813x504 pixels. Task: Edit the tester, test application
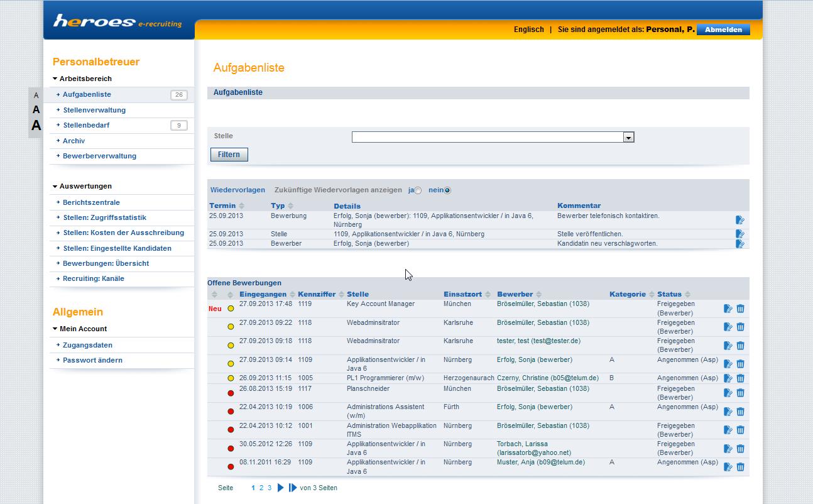(728, 346)
